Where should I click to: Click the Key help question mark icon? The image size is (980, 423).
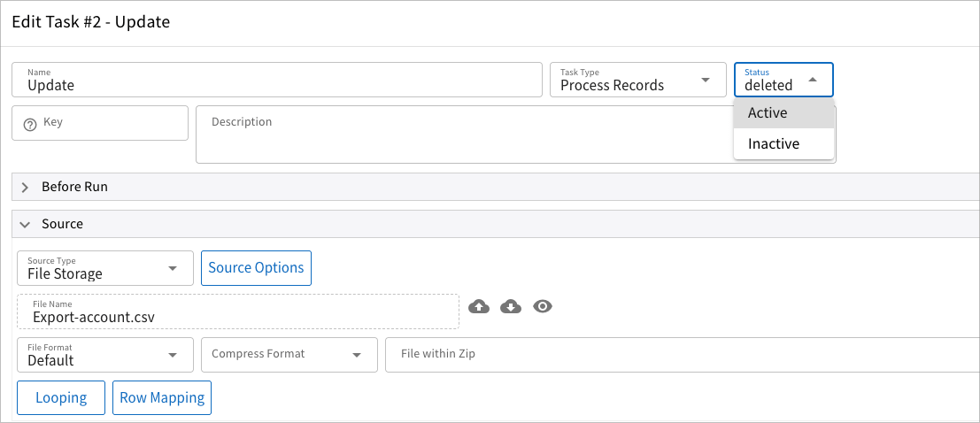[29, 124]
